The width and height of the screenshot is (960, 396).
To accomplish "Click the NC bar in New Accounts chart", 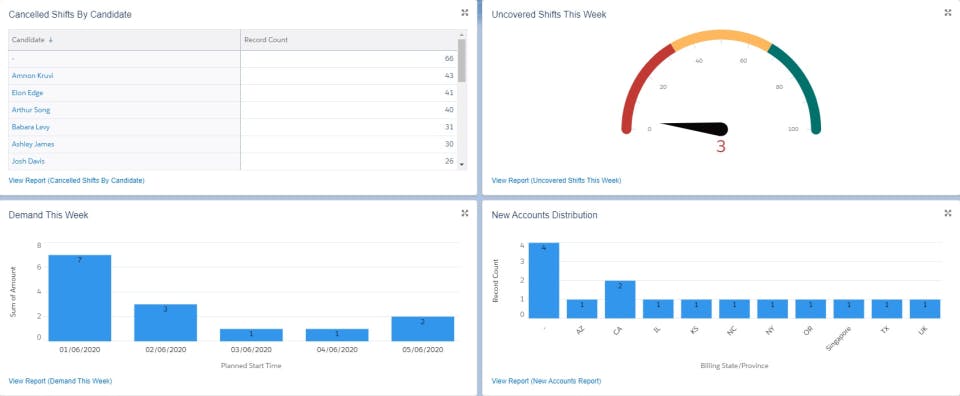I will [734, 309].
